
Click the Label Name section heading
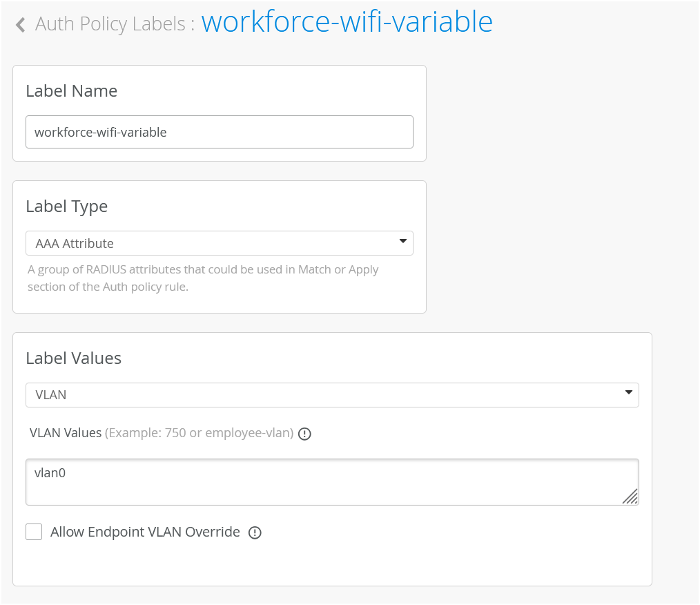71,91
